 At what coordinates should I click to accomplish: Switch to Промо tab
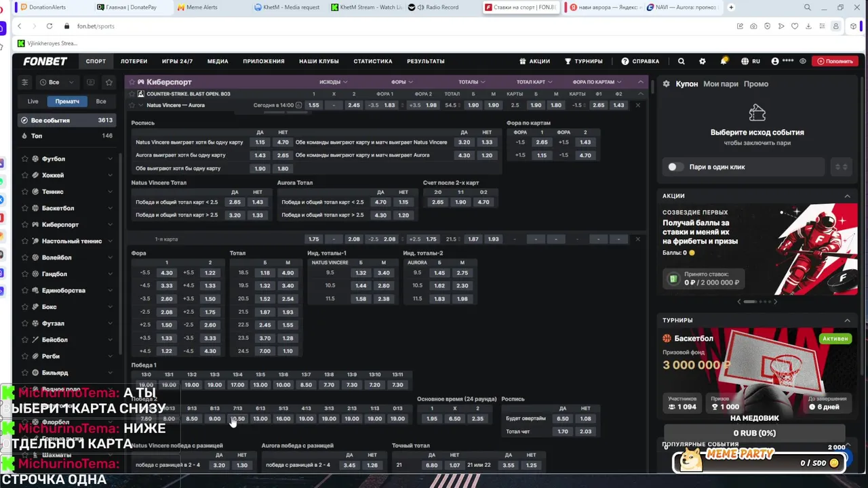point(756,84)
